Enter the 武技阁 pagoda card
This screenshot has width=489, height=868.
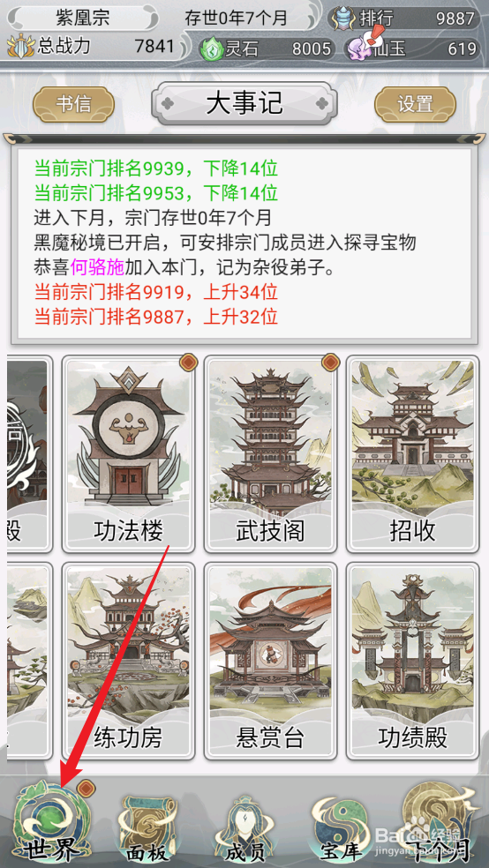click(270, 454)
